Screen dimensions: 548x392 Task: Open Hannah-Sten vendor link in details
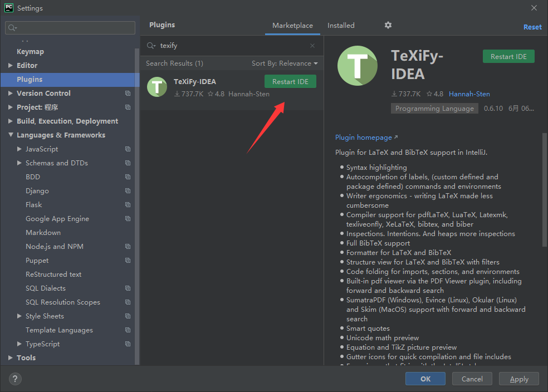469,94
